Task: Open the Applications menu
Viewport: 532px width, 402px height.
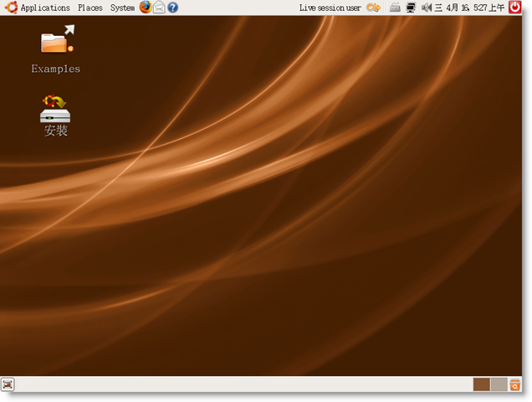Action: tap(45, 8)
